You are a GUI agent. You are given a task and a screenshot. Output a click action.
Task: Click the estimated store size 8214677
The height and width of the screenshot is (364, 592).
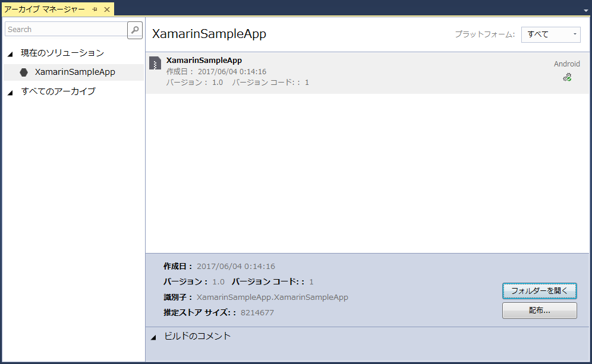tap(257, 313)
